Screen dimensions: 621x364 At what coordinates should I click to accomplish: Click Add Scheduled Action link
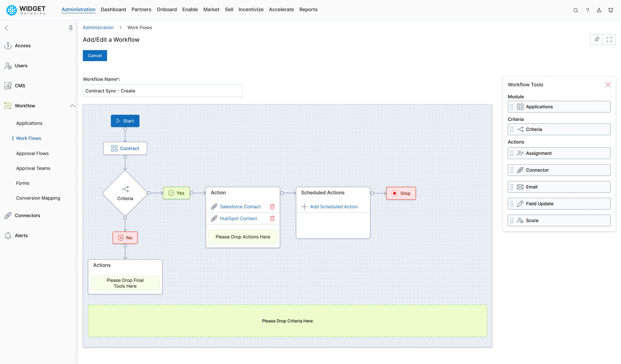click(334, 207)
